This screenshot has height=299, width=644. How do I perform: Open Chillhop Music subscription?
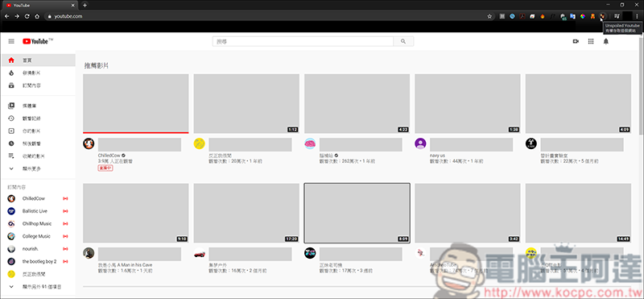(x=38, y=224)
